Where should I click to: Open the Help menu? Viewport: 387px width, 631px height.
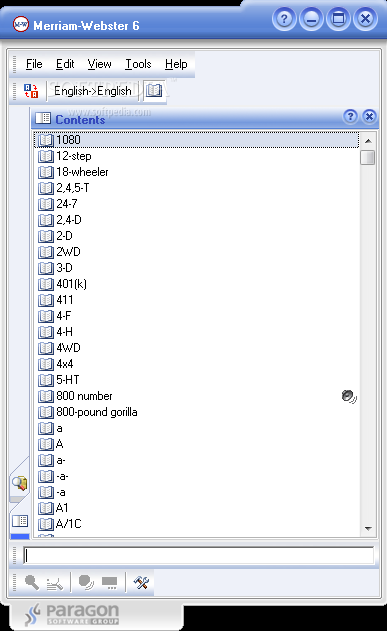(x=176, y=64)
